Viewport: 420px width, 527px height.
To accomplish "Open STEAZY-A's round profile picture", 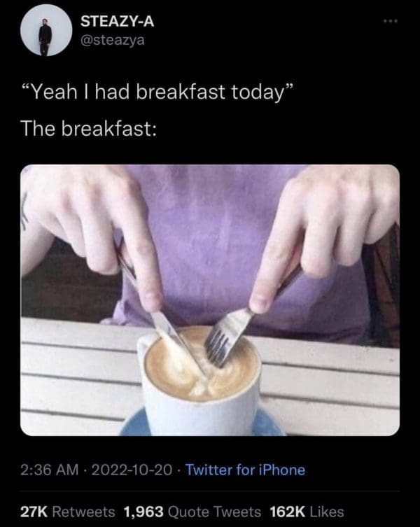I will tap(46, 30).
